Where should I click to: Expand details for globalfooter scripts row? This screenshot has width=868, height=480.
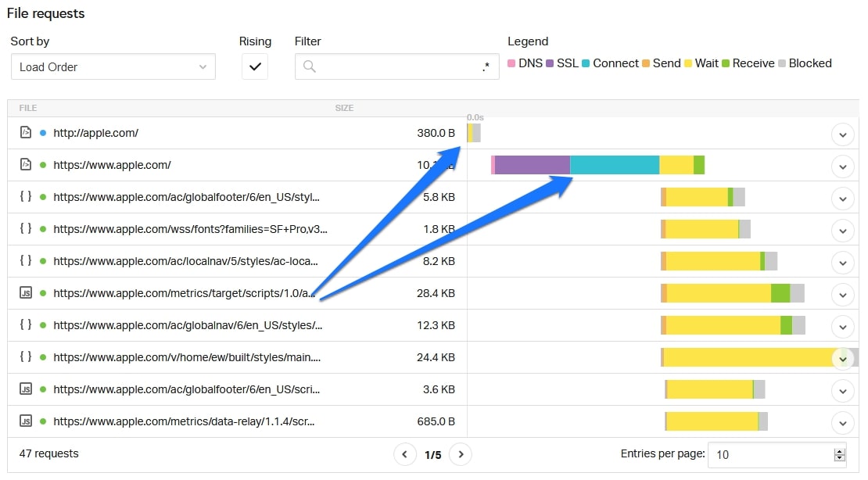click(x=842, y=392)
